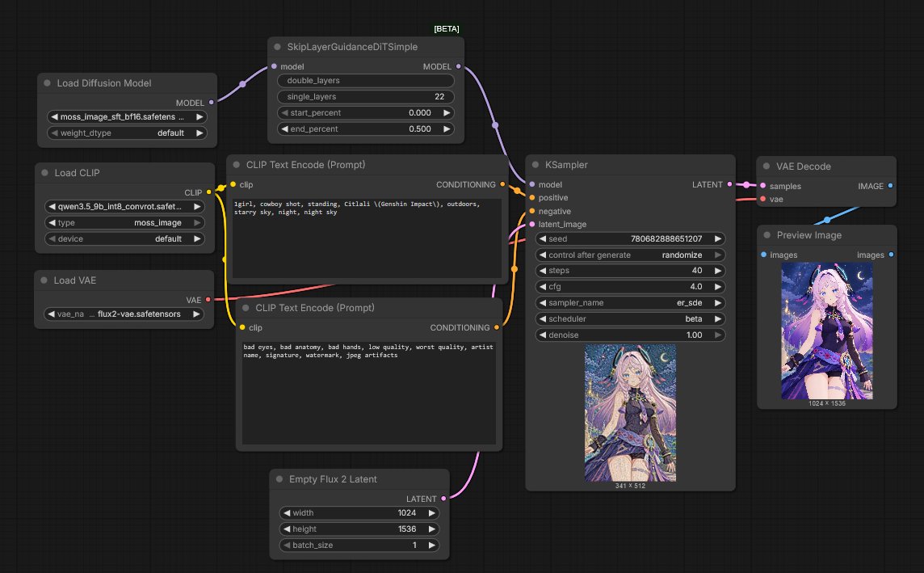This screenshot has width=924, height=573.
Task: Collapse the VAE Decode node
Action: (x=766, y=166)
